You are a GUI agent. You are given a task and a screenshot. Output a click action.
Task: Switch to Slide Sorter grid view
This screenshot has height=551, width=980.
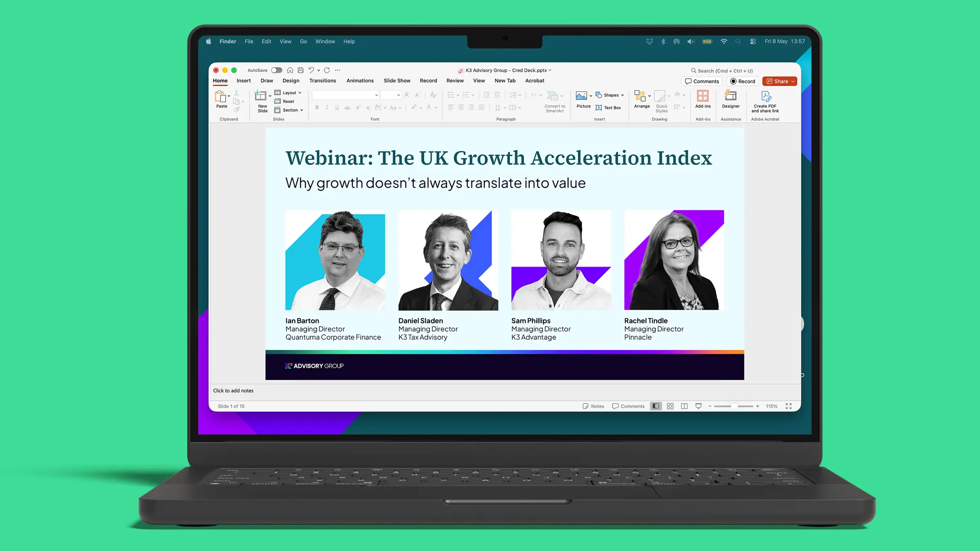[x=670, y=406]
